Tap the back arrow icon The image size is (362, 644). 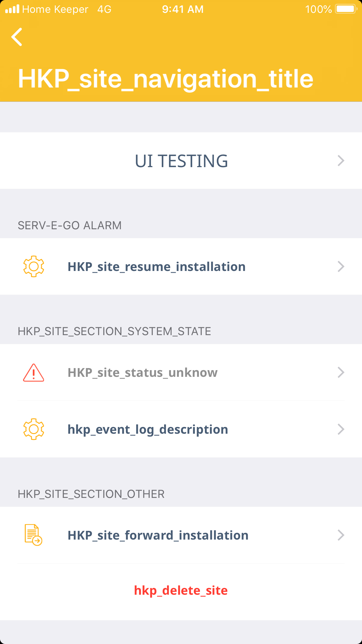(17, 37)
